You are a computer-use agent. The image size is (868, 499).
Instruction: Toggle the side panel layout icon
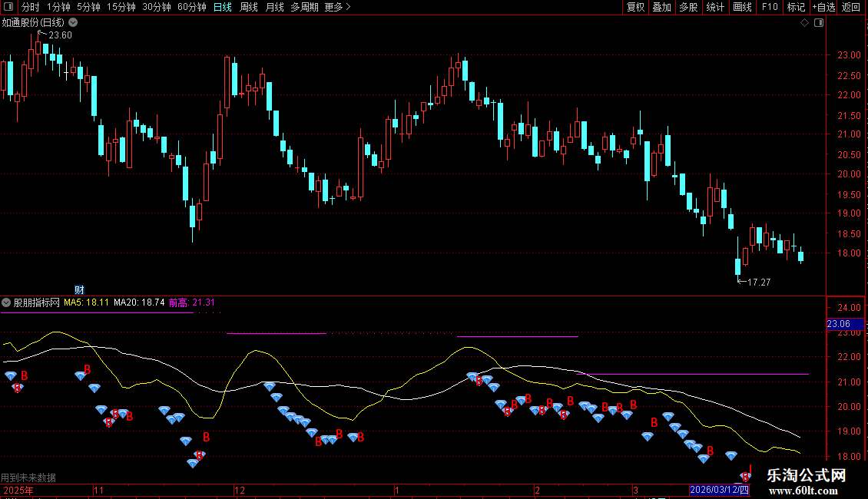[x=819, y=23]
